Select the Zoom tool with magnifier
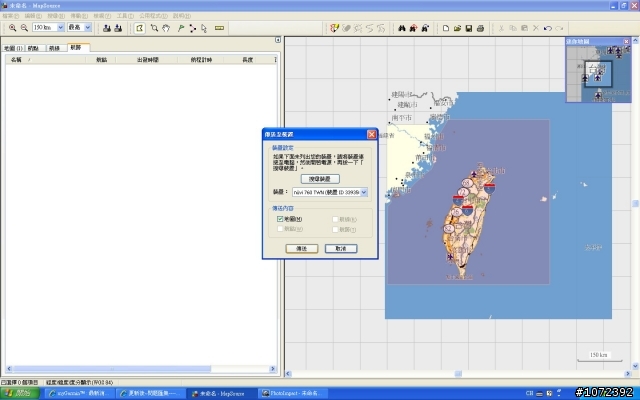The image size is (640, 400). pyautogui.click(x=154, y=28)
